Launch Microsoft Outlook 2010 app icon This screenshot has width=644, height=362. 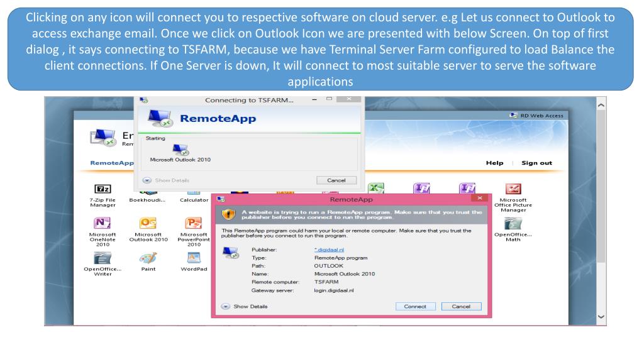tap(148, 223)
